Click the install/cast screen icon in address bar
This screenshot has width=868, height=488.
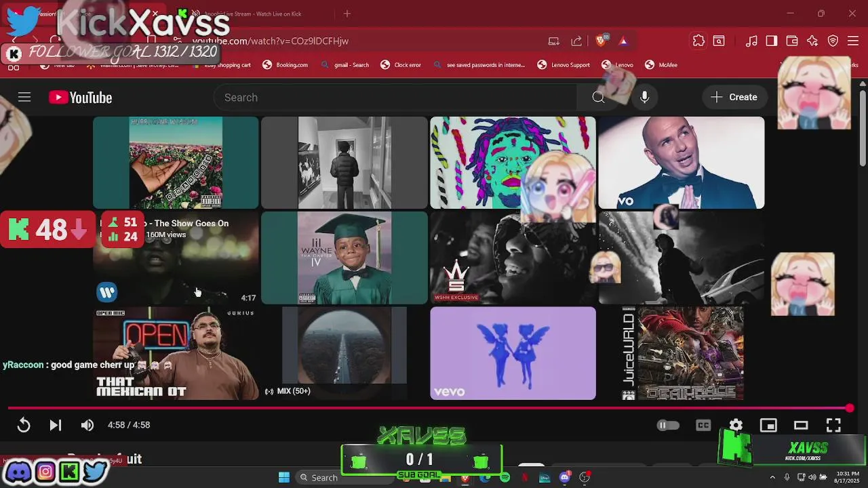(554, 41)
